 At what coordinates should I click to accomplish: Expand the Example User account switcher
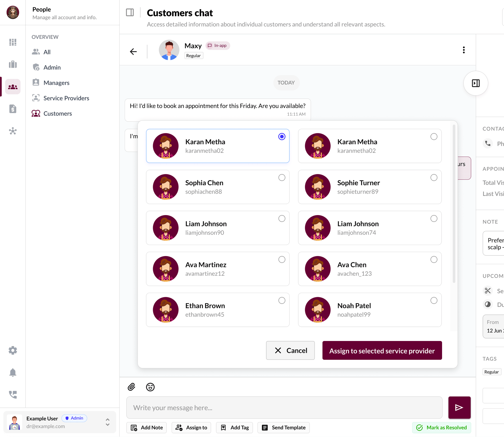[107, 422]
